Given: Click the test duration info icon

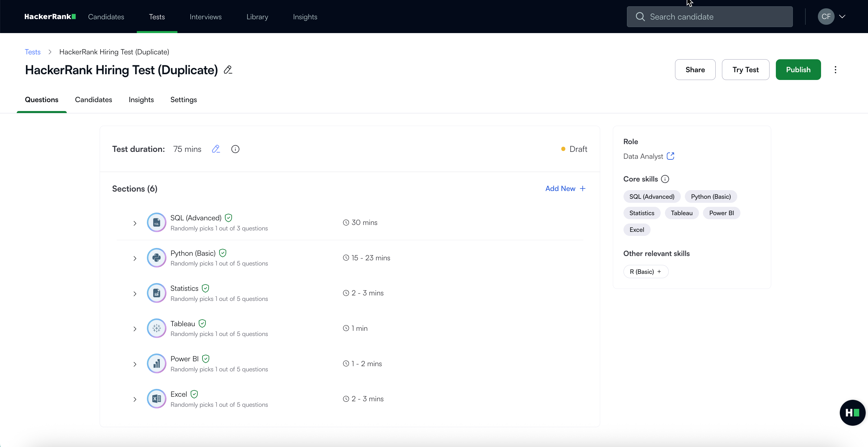Looking at the screenshot, I should point(235,149).
